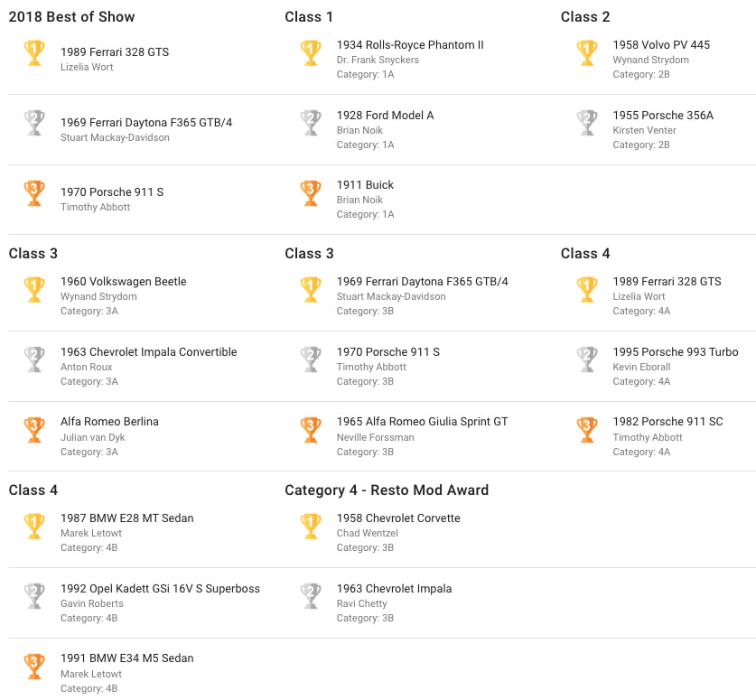Click the 1987 BMW E28 MT Sedan title
The width and height of the screenshot is (756, 700).
pos(126,518)
